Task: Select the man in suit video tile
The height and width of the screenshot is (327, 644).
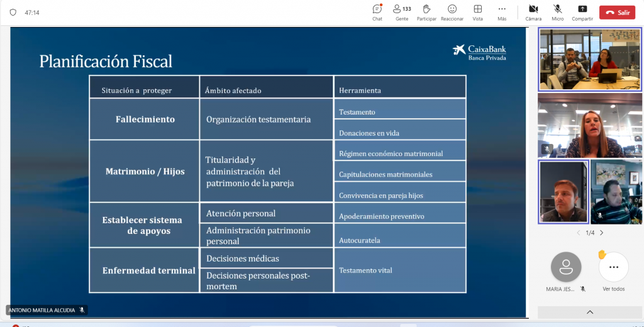Action: pyautogui.click(x=563, y=192)
